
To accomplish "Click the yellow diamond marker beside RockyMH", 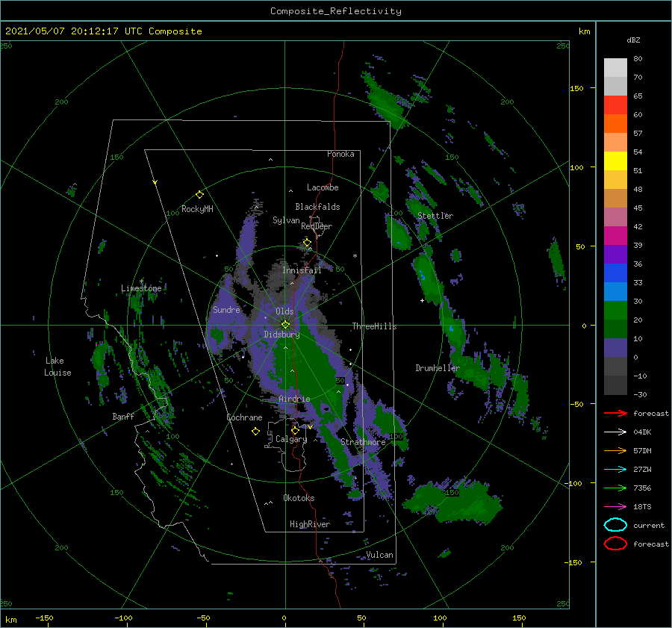I will (x=199, y=195).
